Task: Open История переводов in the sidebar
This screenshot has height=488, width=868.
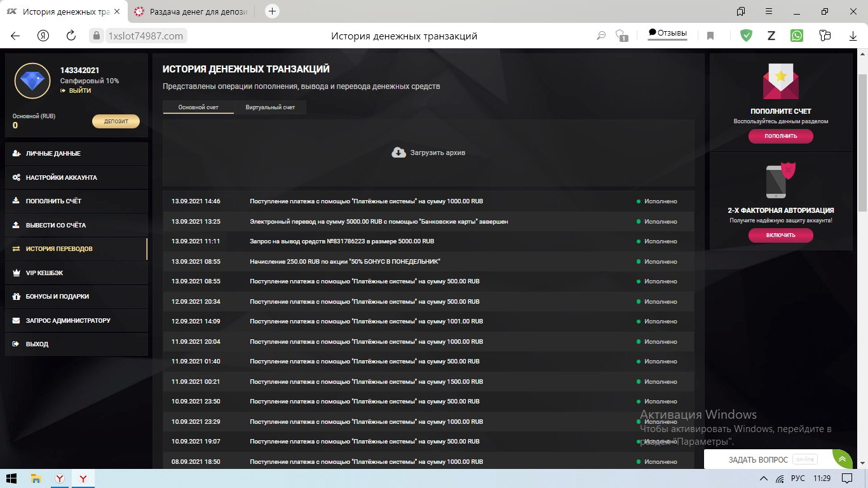Action: (76, 249)
